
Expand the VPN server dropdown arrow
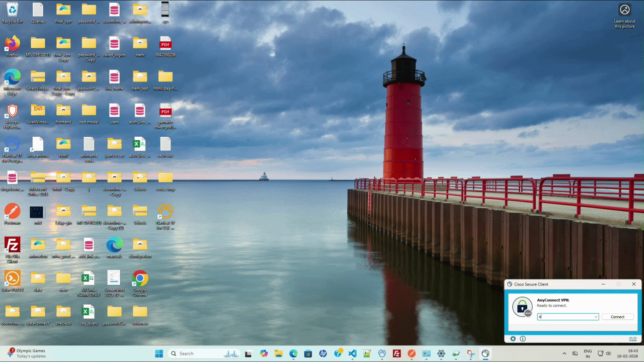coord(596,317)
